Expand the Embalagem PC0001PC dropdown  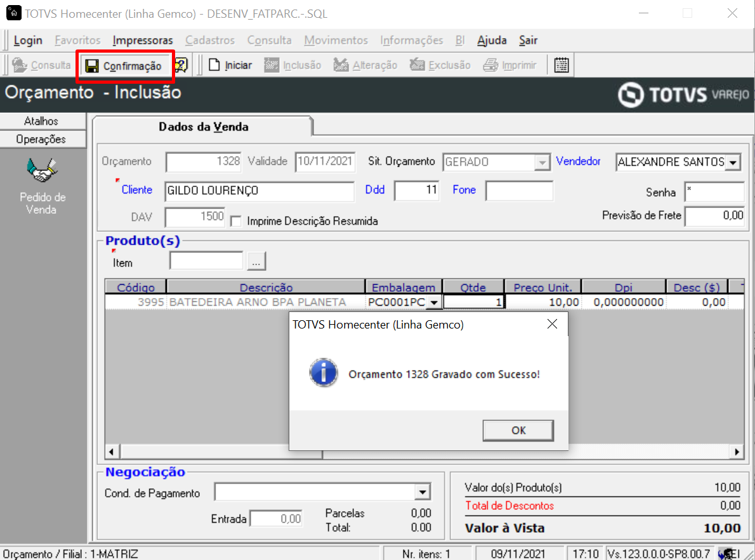pos(434,303)
